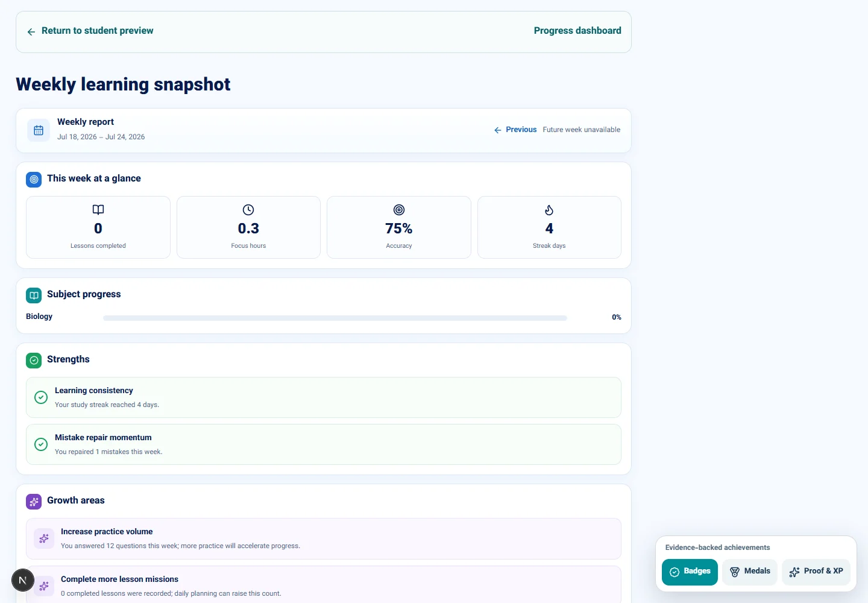
Task: Click the target icon beside This week at a glance
Action: click(34, 179)
